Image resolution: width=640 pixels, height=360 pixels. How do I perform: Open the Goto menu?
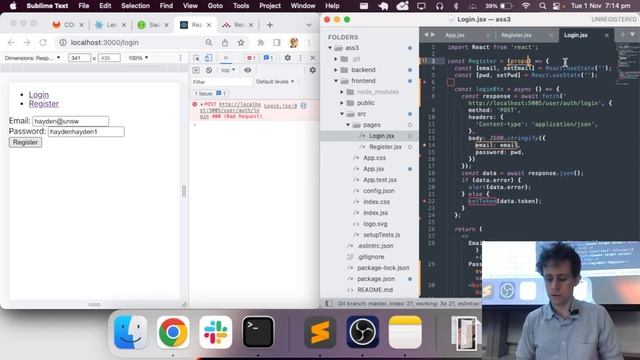coord(215,6)
